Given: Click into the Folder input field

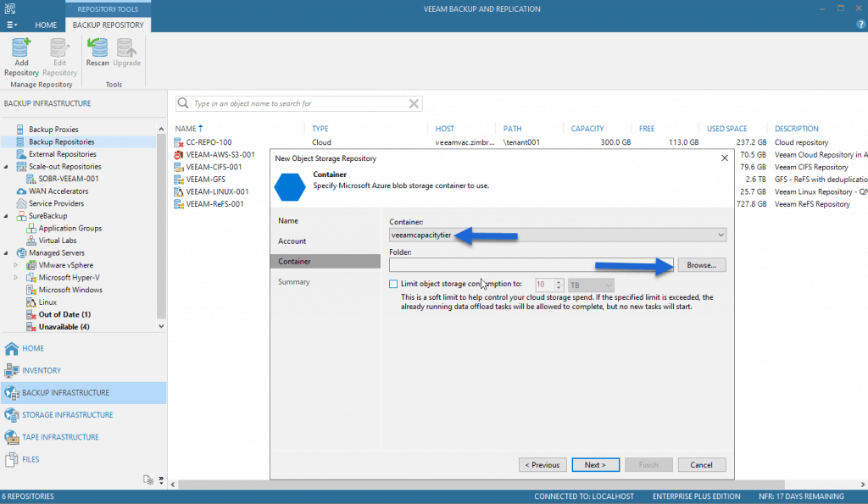Looking at the screenshot, I should [531, 265].
